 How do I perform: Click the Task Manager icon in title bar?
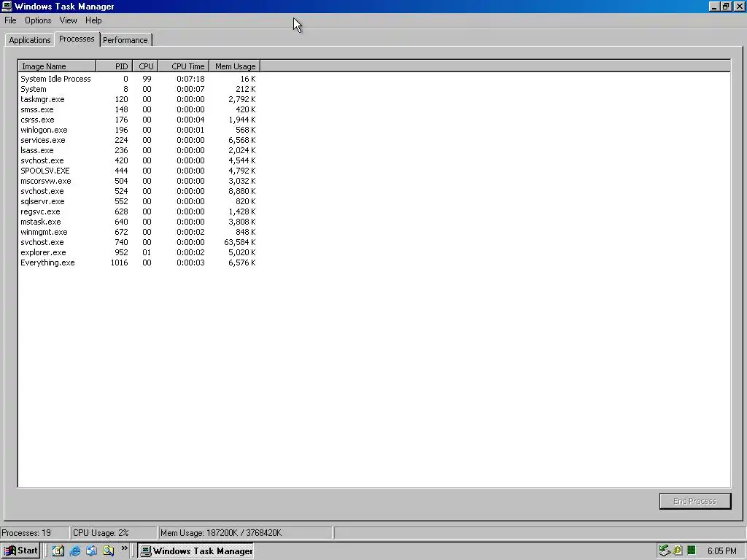click(7, 6)
